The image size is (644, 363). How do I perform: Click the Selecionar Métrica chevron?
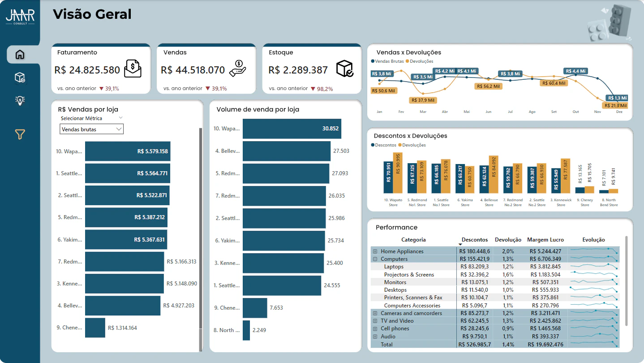[120, 118]
